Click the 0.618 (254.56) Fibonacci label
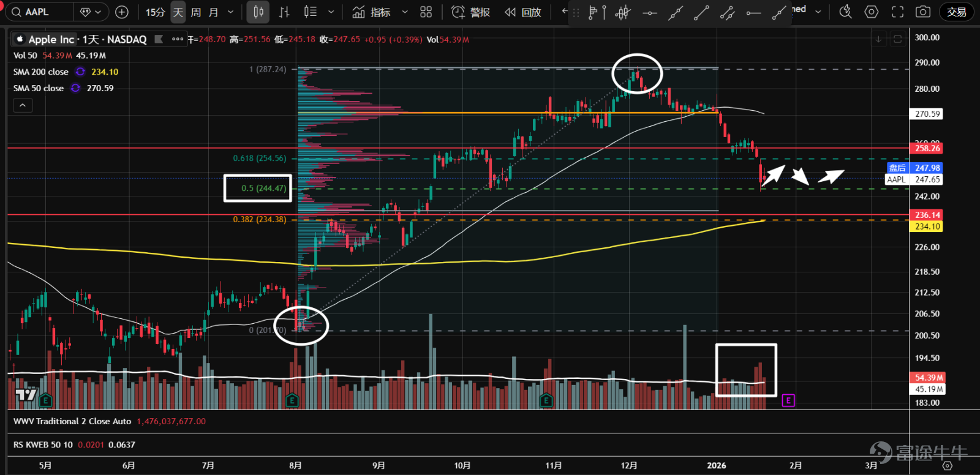Viewport: 980px width, 475px height. point(259,158)
